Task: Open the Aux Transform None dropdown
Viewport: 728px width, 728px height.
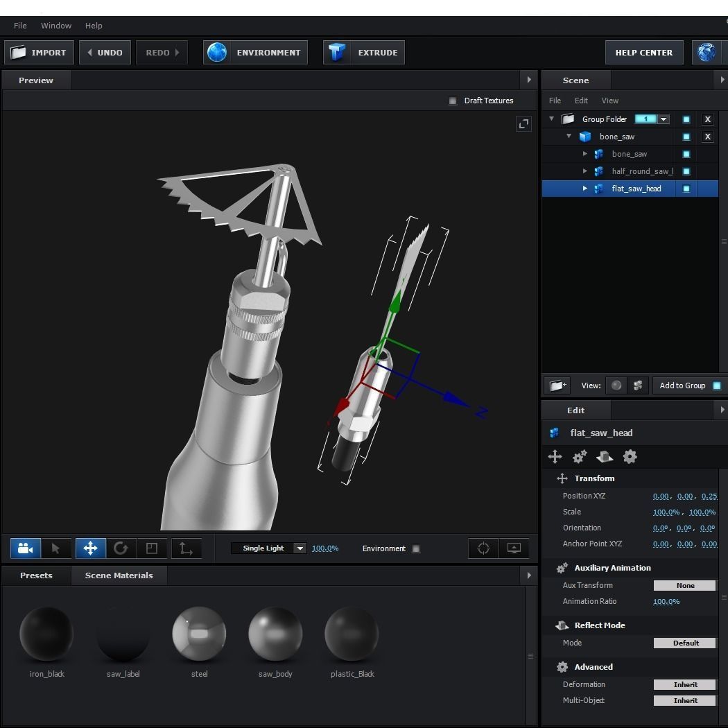Action: coord(684,585)
